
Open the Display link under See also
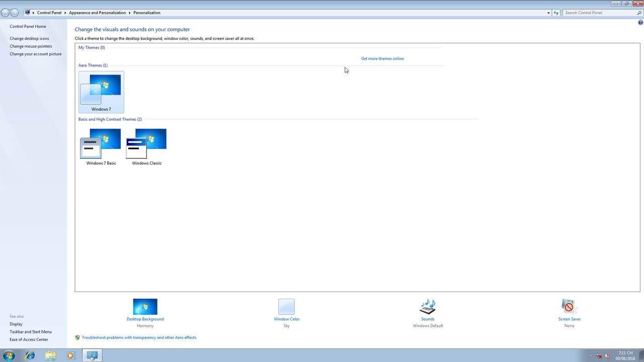[x=16, y=324]
